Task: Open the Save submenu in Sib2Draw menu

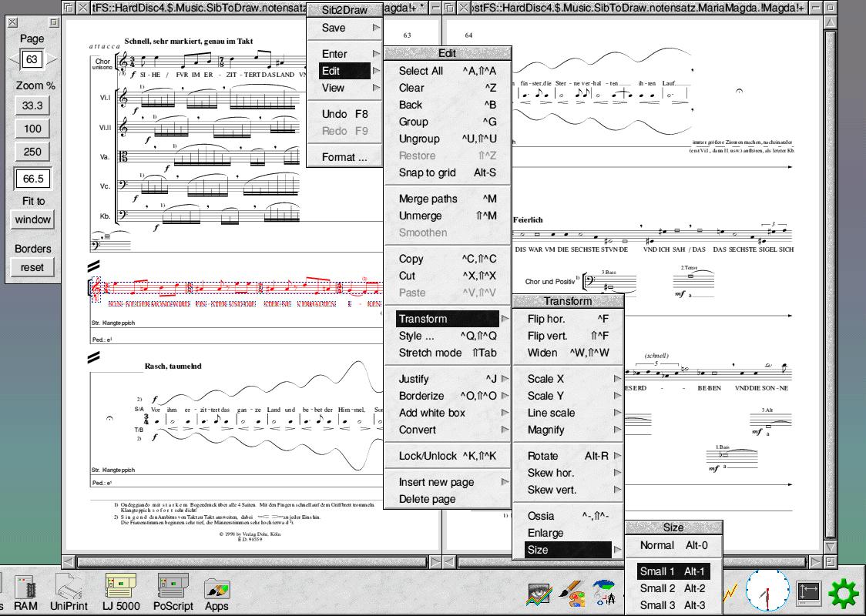Action: pyautogui.click(x=344, y=28)
